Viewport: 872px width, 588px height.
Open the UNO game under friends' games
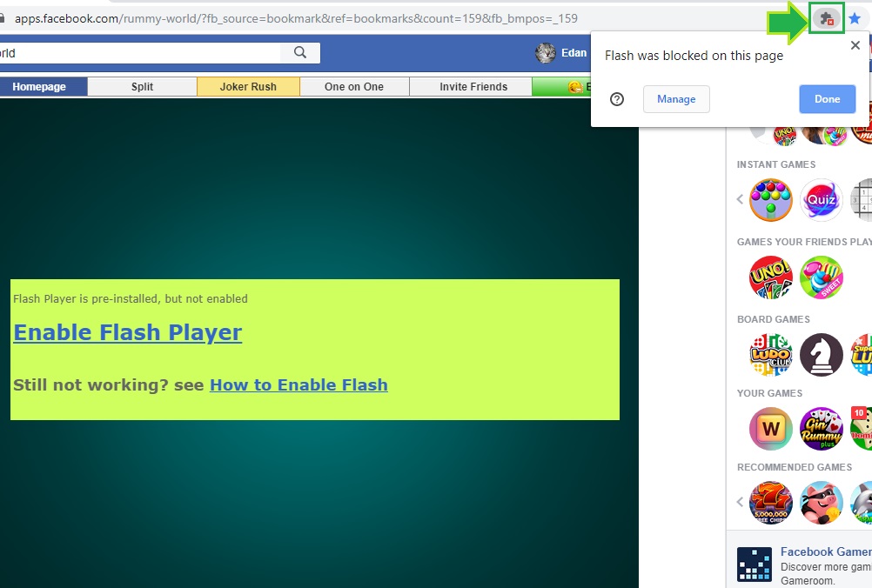tap(771, 277)
